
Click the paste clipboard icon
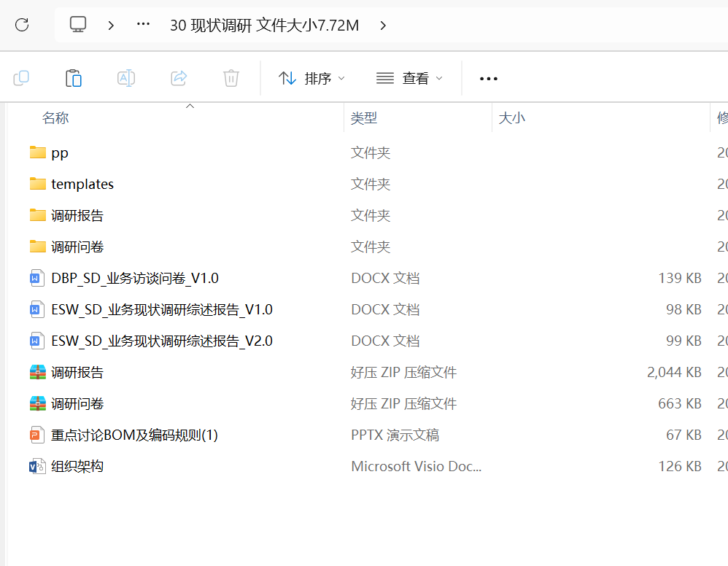[x=74, y=78]
